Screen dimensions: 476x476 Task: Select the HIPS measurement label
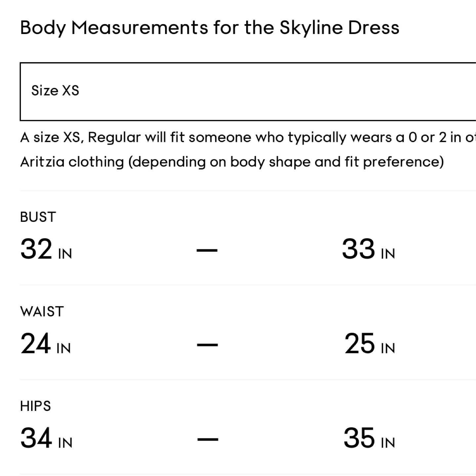click(x=35, y=406)
